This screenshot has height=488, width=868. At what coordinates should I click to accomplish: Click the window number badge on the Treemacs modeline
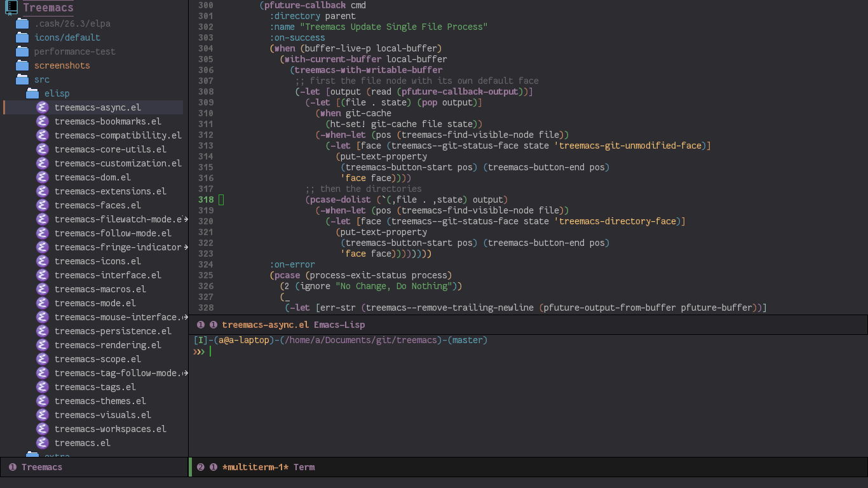[x=13, y=467]
